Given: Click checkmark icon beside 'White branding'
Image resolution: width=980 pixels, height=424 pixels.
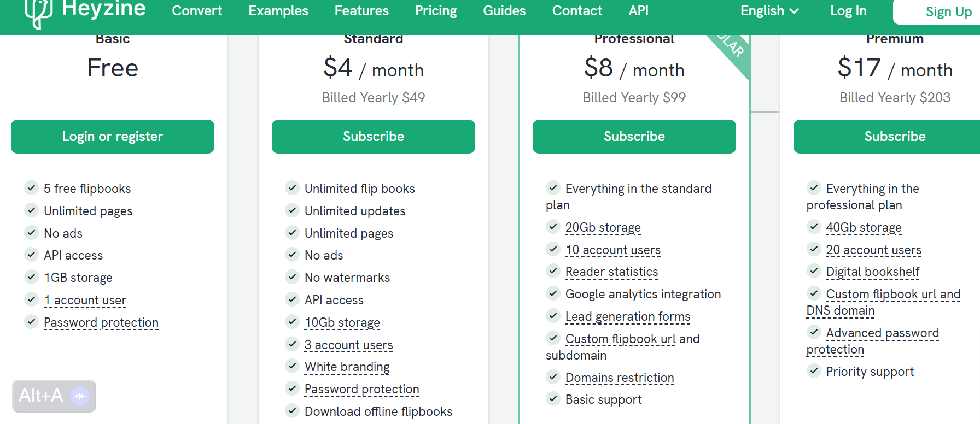Looking at the screenshot, I should coord(292,366).
